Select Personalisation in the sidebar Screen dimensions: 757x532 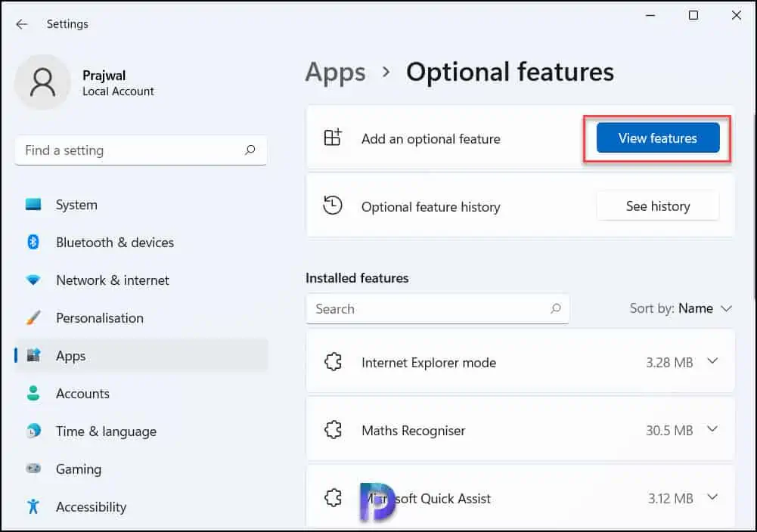point(141,318)
